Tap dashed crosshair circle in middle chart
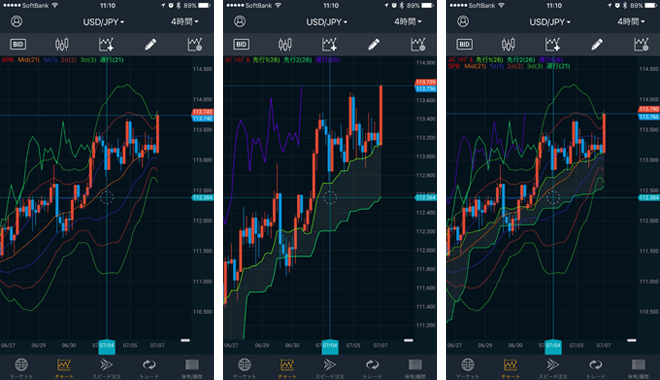Screen dimensions: 660x380 (x=330, y=197)
